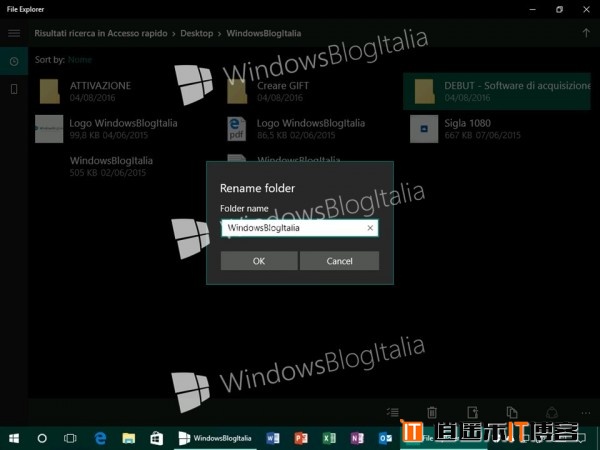The width and height of the screenshot is (600, 450).
Task: Click the copy toolbar icon
Action: pyautogui.click(x=512, y=412)
